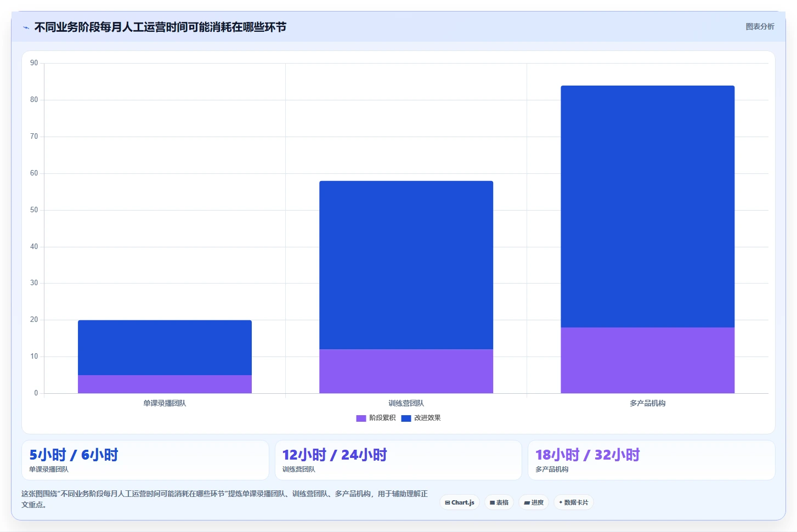797x532 pixels.
Task: Click the 多产品机构 x-axis label
Action: tap(647, 403)
